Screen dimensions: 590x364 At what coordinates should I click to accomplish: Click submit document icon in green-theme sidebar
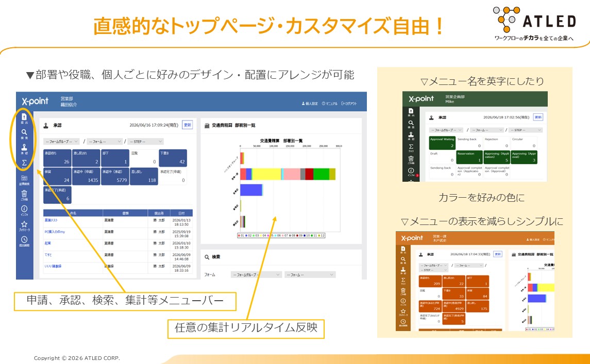411,112
